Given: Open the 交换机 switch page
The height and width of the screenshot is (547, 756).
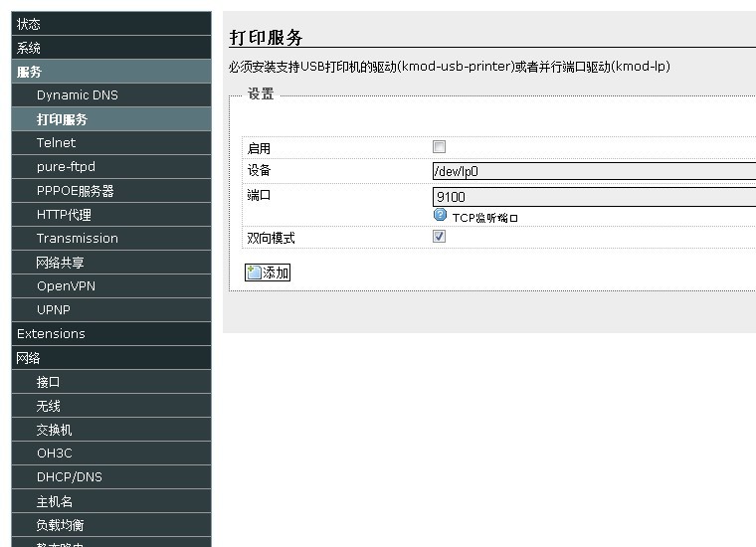Looking at the screenshot, I should (x=111, y=430).
